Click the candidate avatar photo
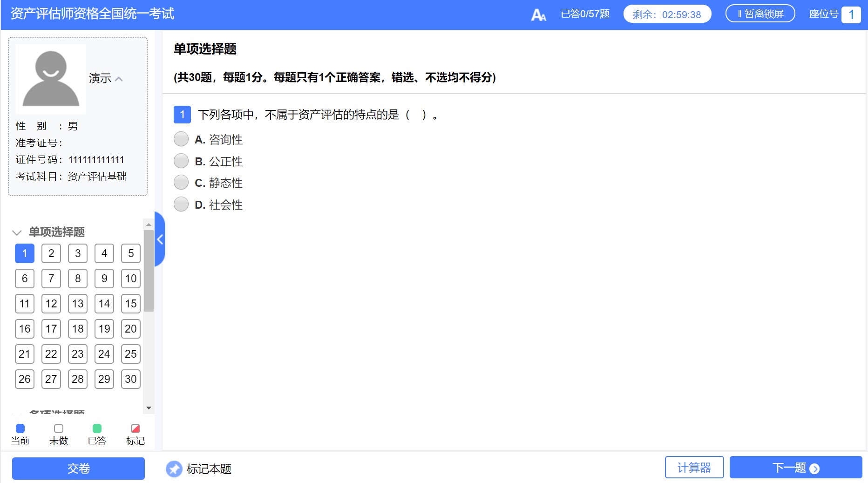Screen dimensions: 868x483 (x=50, y=79)
